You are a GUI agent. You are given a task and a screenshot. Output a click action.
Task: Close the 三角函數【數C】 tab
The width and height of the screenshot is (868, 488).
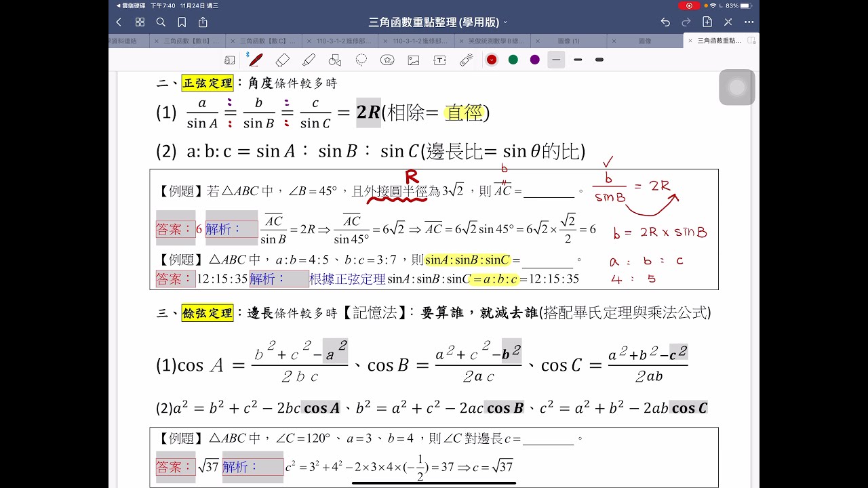tap(233, 41)
